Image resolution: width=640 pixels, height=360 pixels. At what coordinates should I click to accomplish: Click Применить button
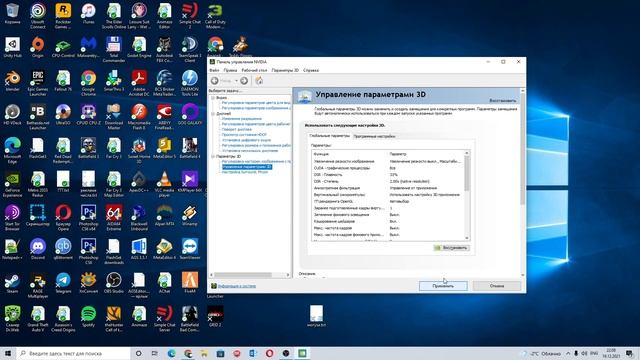pyautogui.click(x=443, y=286)
